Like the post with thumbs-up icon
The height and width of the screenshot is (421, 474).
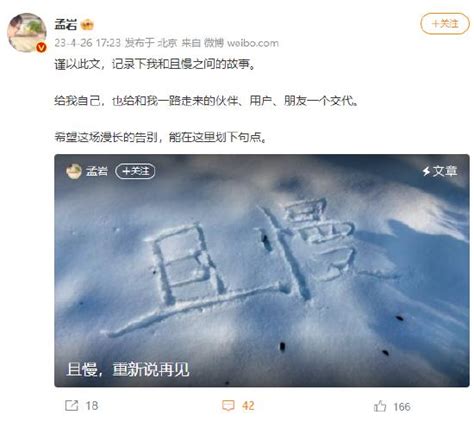pyautogui.click(x=380, y=406)
